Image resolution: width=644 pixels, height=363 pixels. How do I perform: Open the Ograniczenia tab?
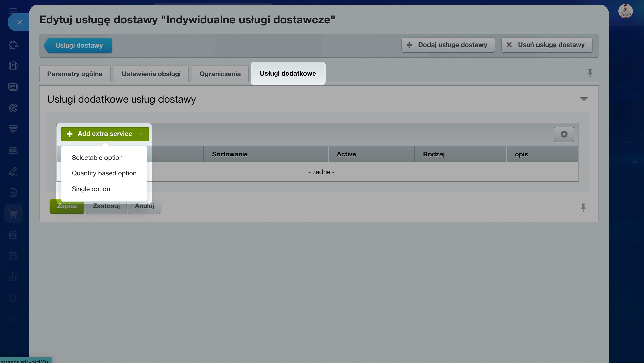point(220,74)
